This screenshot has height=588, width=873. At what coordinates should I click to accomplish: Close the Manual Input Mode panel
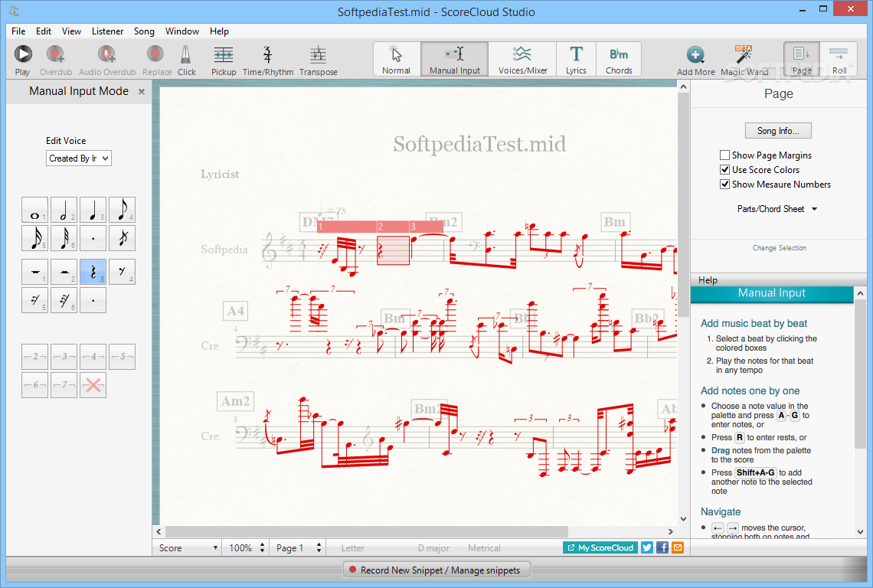pyautogui.click(x=142, y=91)
